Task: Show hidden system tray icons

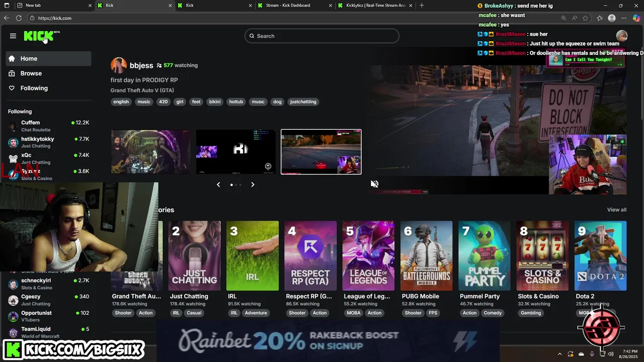Action: click(559, 354)
